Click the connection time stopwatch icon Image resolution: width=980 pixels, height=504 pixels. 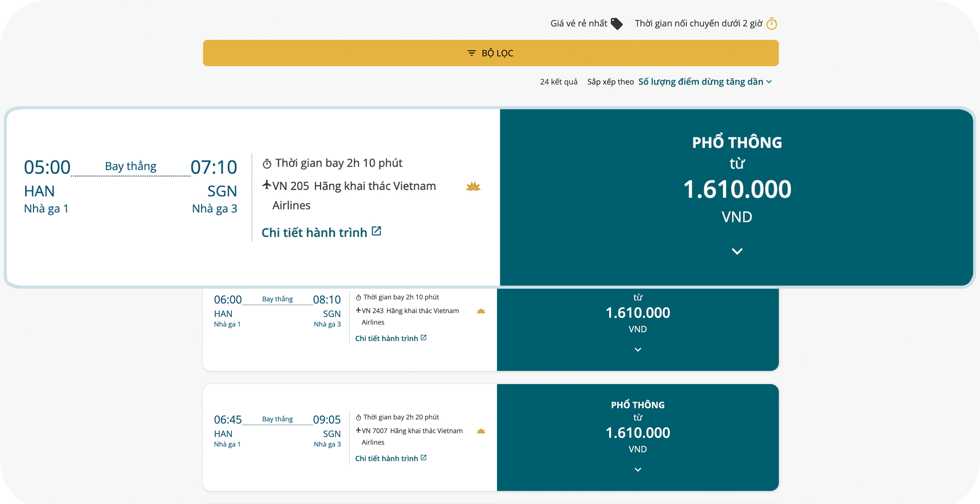(771, 24)
